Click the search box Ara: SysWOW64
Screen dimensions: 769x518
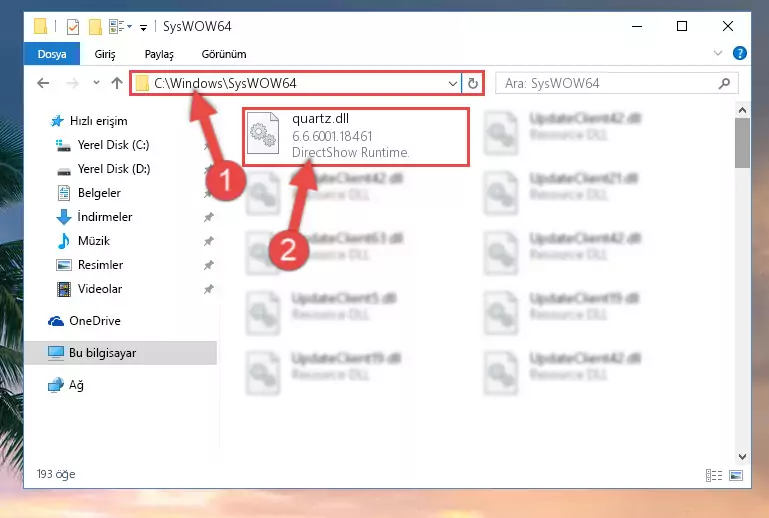616,83
